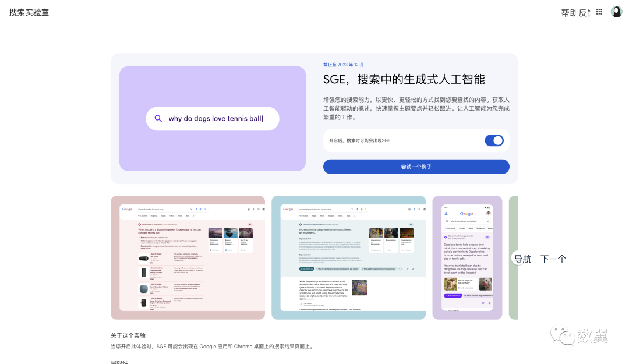The width and height of the screenshot is (629, 364).
Task: Open the pink Bluetooth speaker example thumbnail
Action: coord(188,257)
